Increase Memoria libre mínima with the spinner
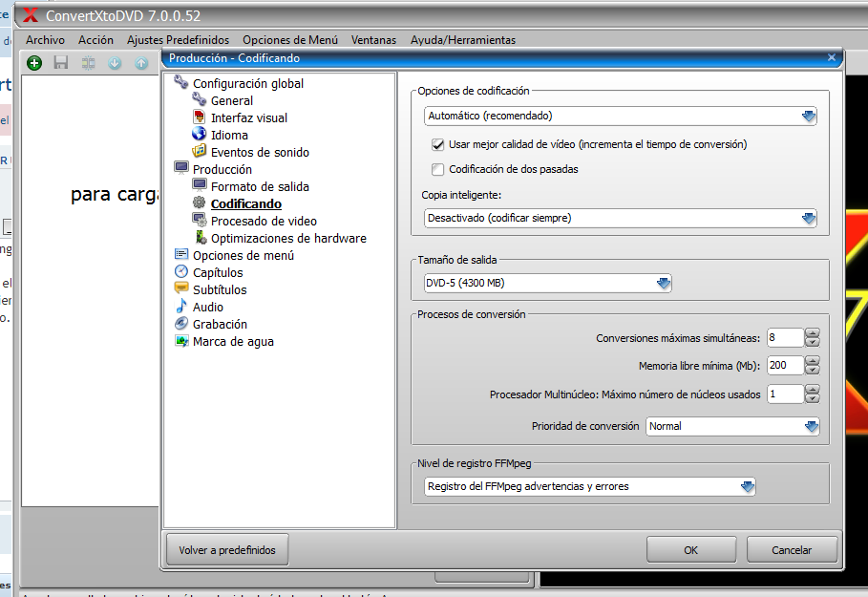Image resolution: width=868 pixels, height=597 pixels. [812, 360]
